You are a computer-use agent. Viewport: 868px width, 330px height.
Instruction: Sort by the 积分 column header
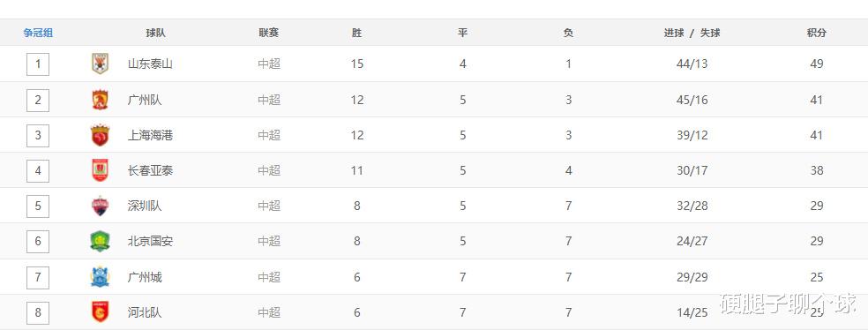point(817,33)
